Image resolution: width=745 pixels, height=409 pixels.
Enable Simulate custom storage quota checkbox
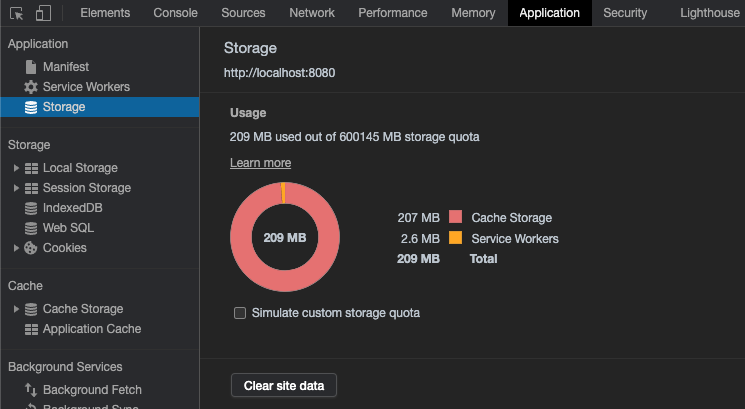(240, 313)
